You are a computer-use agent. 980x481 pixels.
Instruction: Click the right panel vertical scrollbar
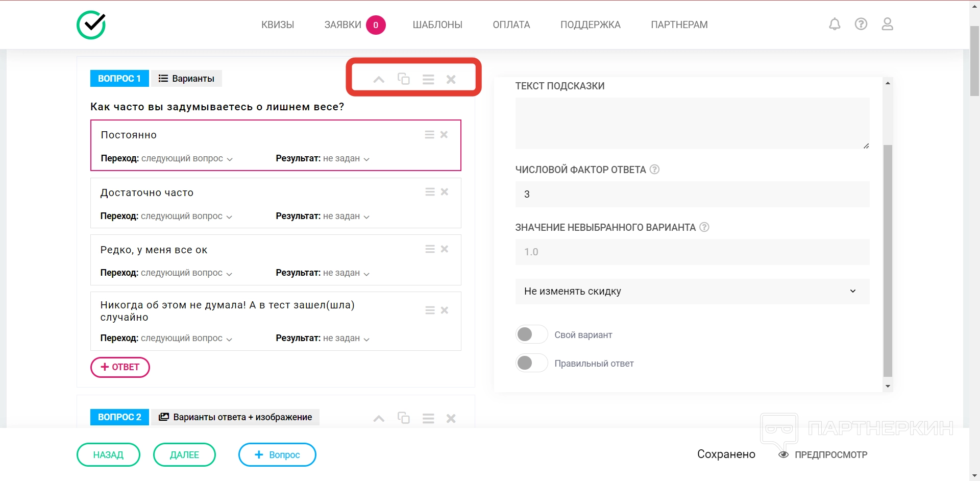[x=888, y=260]
